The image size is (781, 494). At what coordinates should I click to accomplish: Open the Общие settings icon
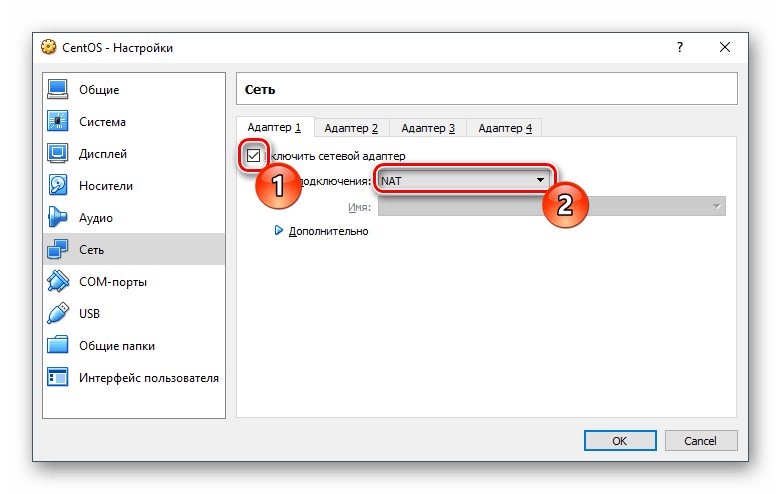tap(58, 90)
